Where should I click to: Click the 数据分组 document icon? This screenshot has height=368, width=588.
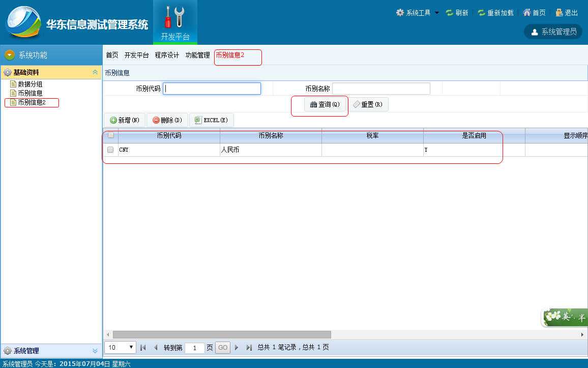pos(13,83)
